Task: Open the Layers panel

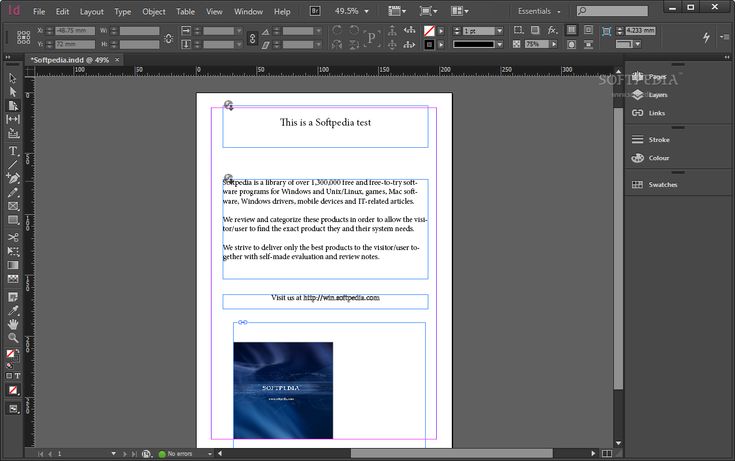Action: (650, 95)
